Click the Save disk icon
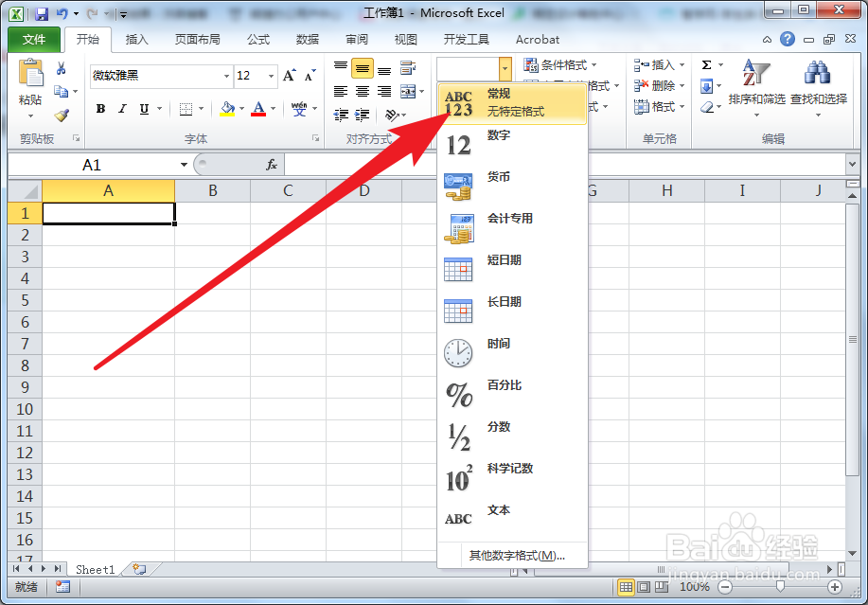Viewport: 868px width, 605px height. coord(42,13)
